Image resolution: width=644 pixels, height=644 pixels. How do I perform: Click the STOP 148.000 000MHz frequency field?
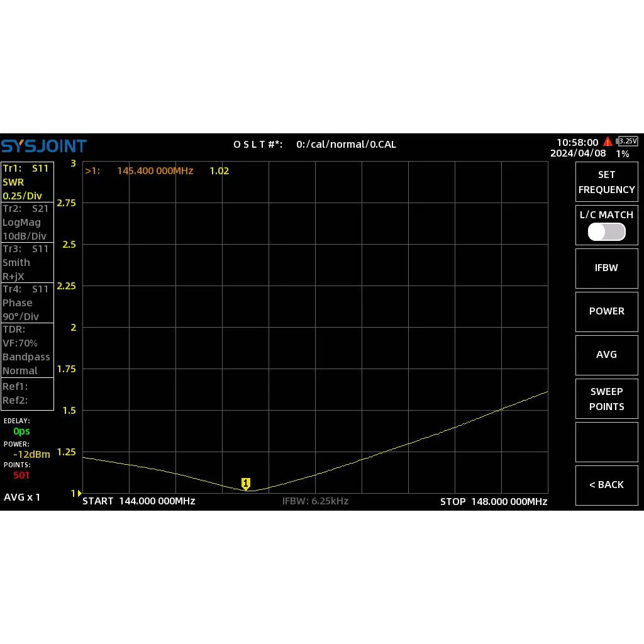[x=494, y=501]
